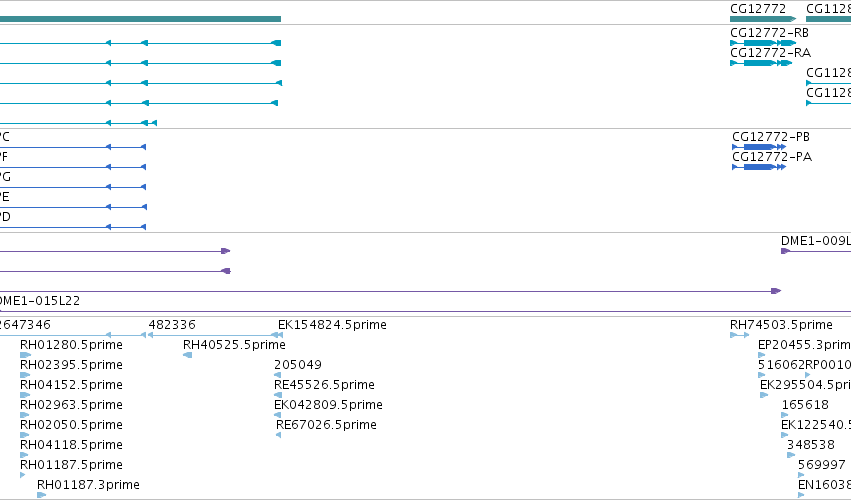Click the RE67026.5prime EST marker

click(278, 435)
